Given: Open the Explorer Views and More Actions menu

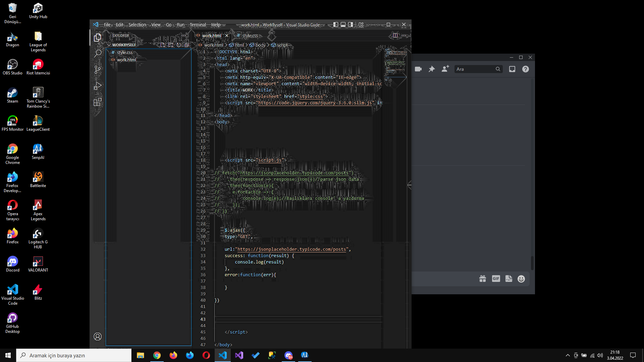Looking at the screenshot, I should [x=184, y=36].
